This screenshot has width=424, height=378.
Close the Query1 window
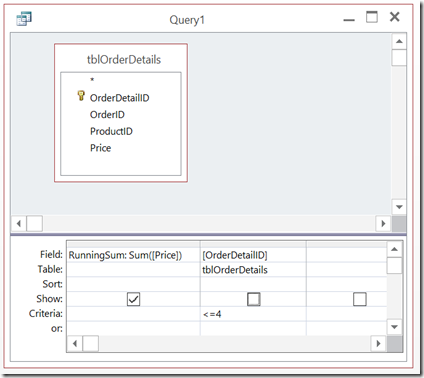tap(395, 17)
